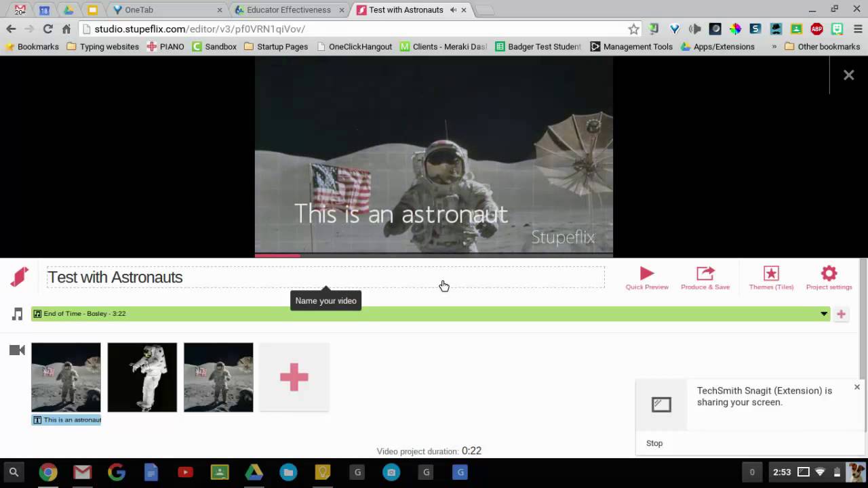Open the Badger Test Student bookmark
The image size is (868, 488).
coord(538,47)
